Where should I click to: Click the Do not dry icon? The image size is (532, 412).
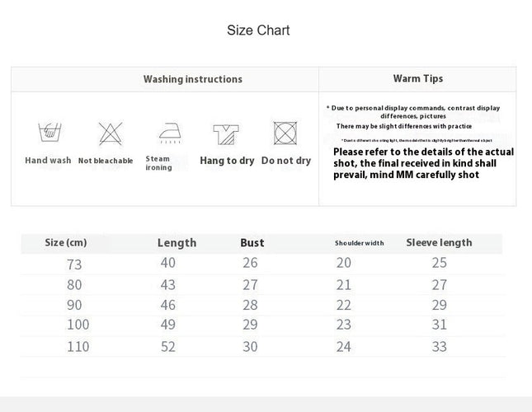[x=285, y=133]
